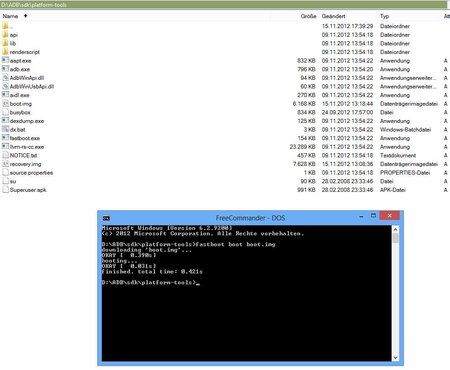Click the Windows-Batchdatei type of dx.bat

pyautogui.click(x=405, y=130)
